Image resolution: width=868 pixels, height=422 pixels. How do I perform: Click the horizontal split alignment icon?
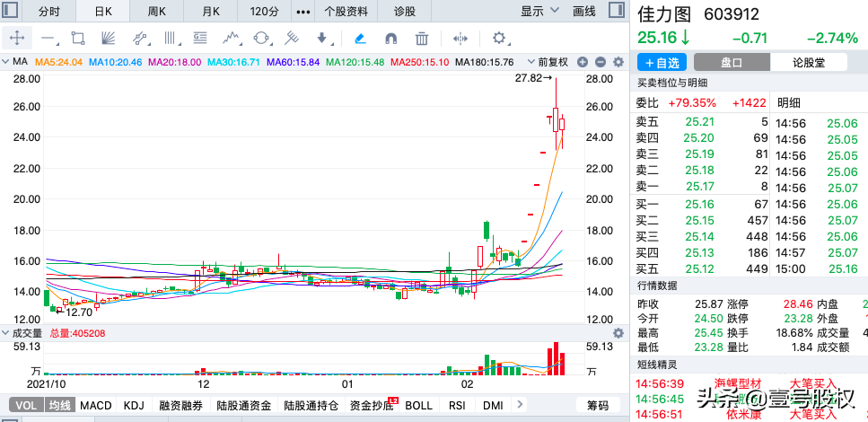[x=460, y=39]
